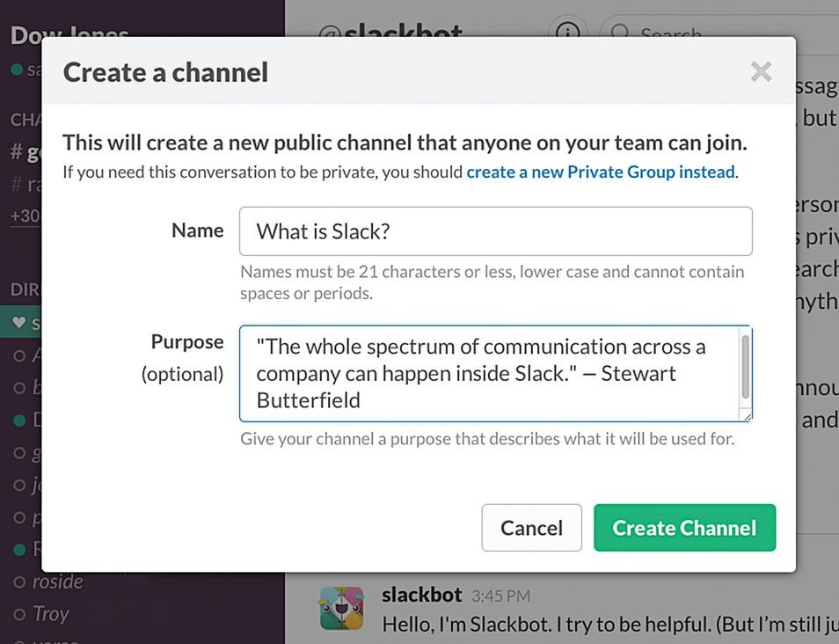839x644 pixels.
Task: Click Troy's offline presence status circle
Action: point(19,614)
